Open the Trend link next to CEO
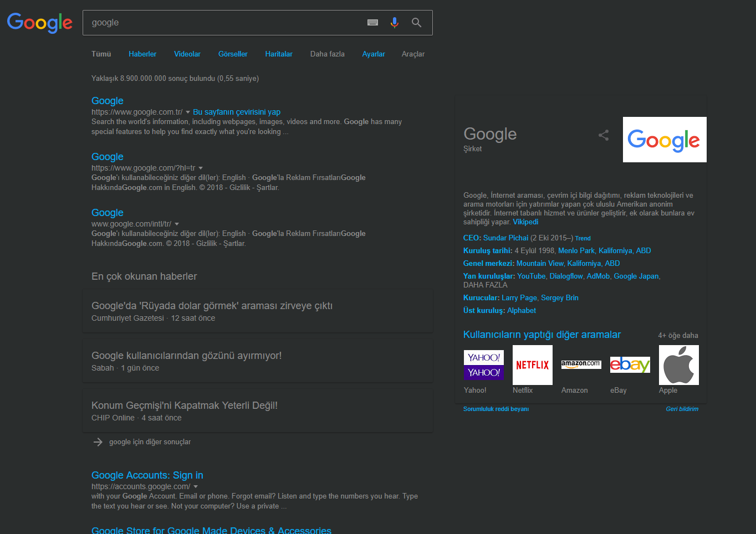The width and height of the screenshot is (756, 534). click(x=583, y=239)
